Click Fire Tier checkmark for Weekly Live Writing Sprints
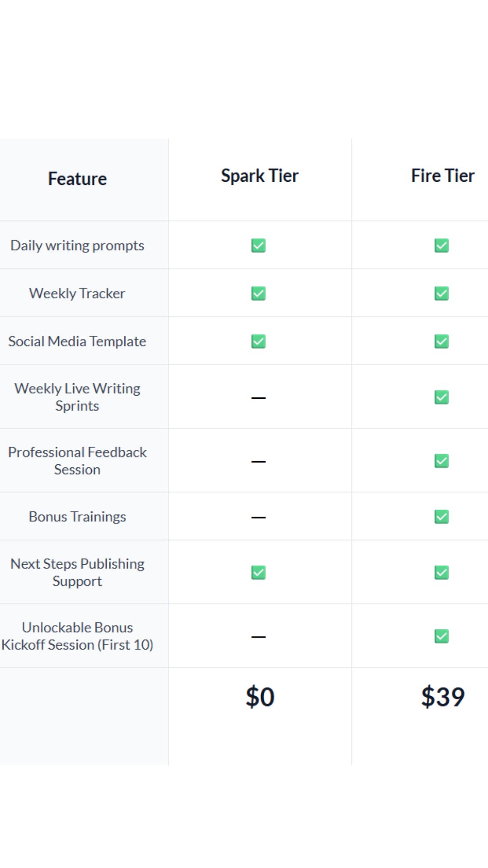Viewport: 488px width, 868px height. pos(441,397)
